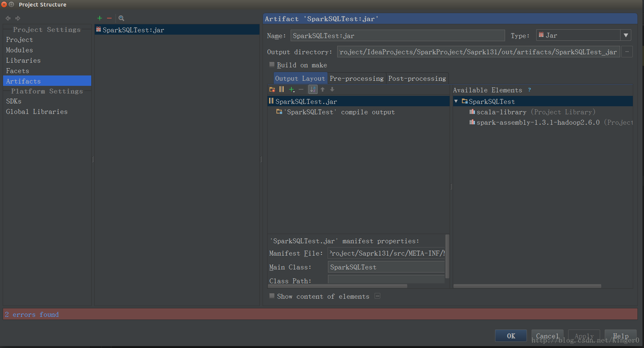Viewport: 644px width, 348px height.
Task: Click the spark-assembly library icon
Action: [472, 122]
